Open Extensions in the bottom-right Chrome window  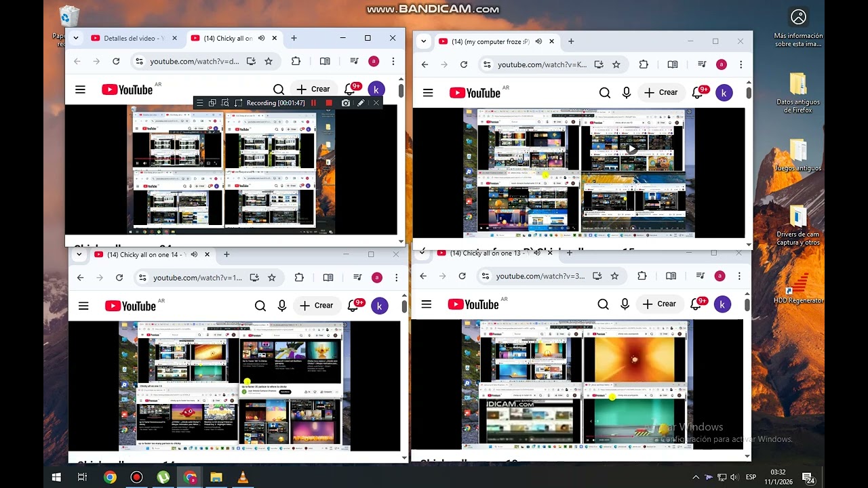[x=642, y=276]
